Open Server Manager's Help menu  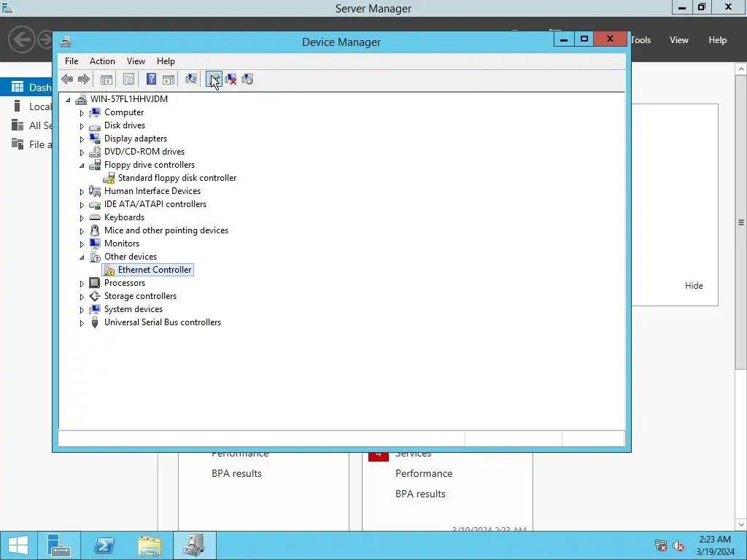[x=718, y=40]
